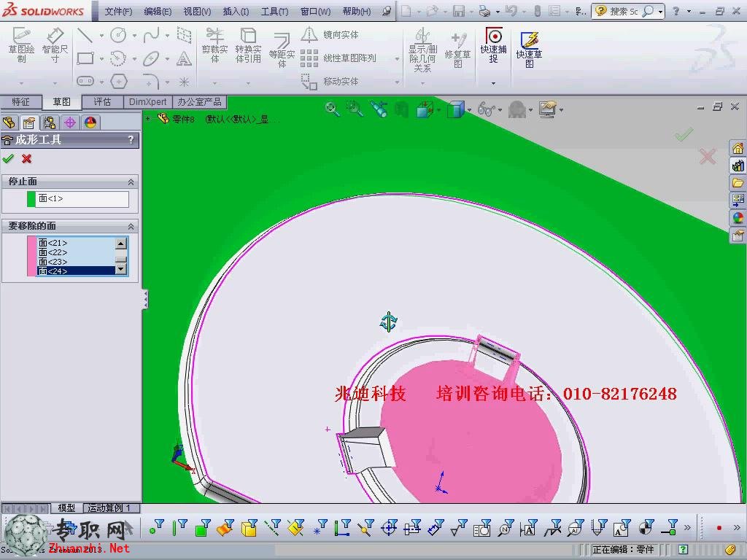Click Mirror Entities (镜向实体)
The width and height of the screenshot is (747, 560).
point(330,35)
